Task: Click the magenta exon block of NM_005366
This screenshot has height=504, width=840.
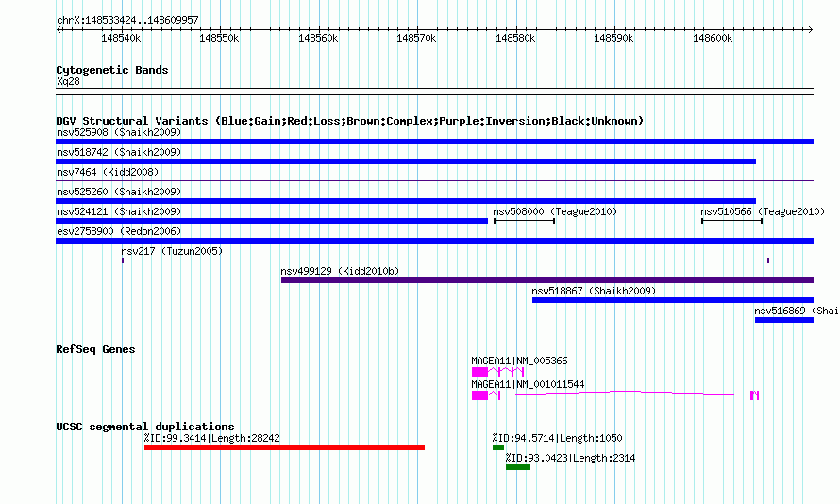Action: [480, 372]
